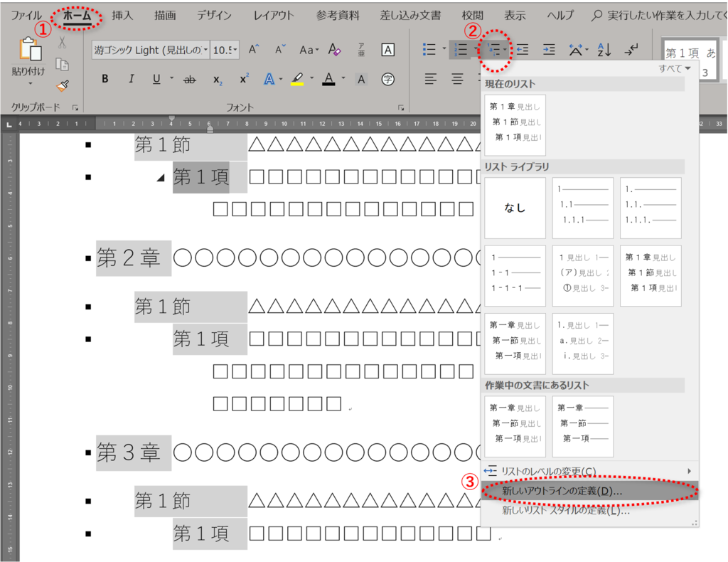Toggle superscript formatting
The image size is (728, 562).
click(244, 78)
